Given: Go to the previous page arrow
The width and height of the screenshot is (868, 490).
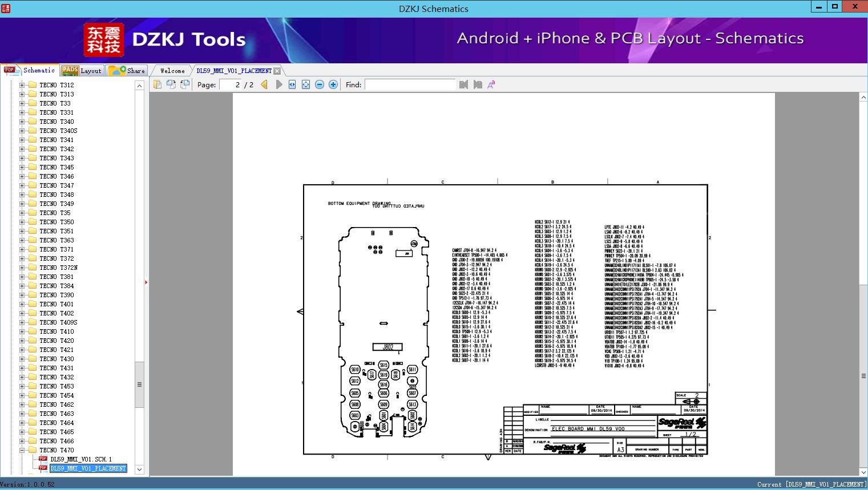Looking at the screenshot, I should click(264, 84).
